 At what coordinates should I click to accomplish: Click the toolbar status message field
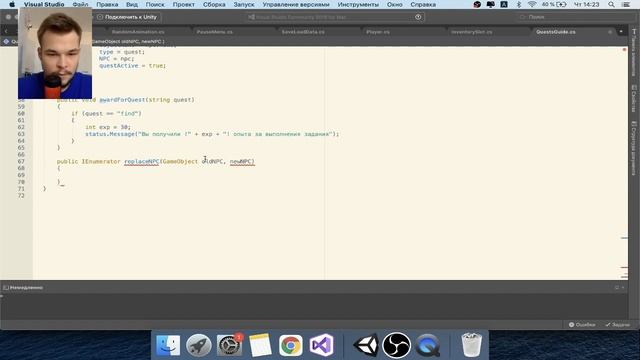(x=335, y=17)
